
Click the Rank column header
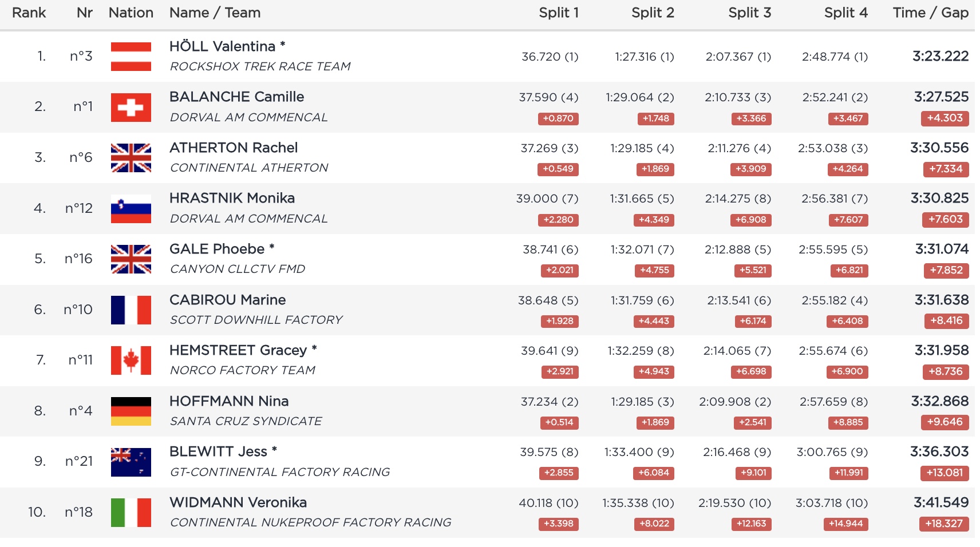coord(29,13)
